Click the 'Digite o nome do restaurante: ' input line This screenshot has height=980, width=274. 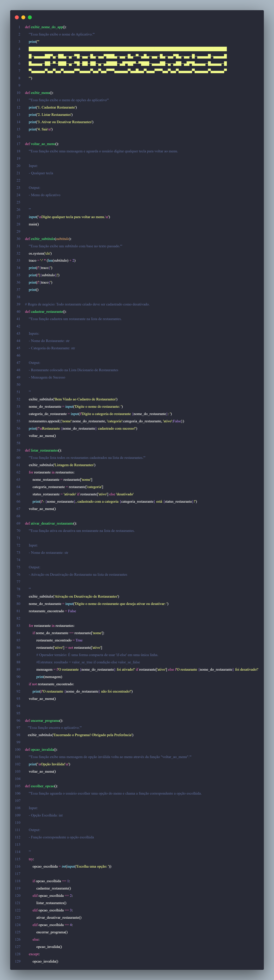76,407
